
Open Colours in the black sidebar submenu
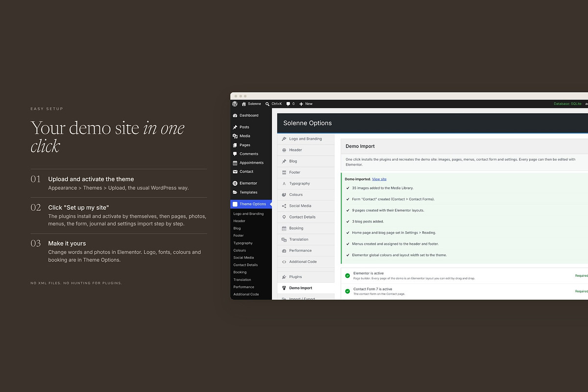click(240, 250)
